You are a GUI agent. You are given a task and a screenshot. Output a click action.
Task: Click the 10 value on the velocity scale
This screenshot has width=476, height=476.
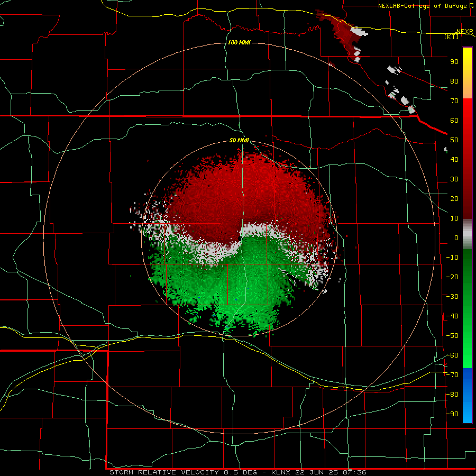[x=454, y=218]
